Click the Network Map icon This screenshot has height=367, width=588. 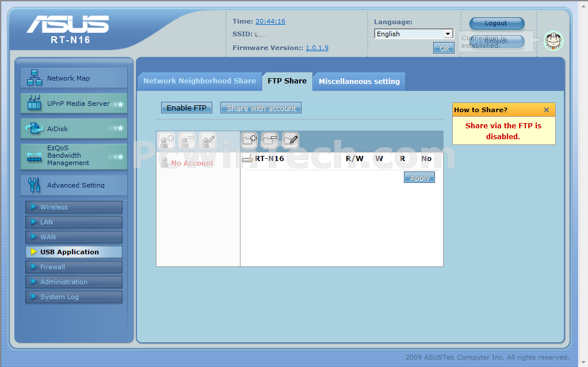[34, 78]
